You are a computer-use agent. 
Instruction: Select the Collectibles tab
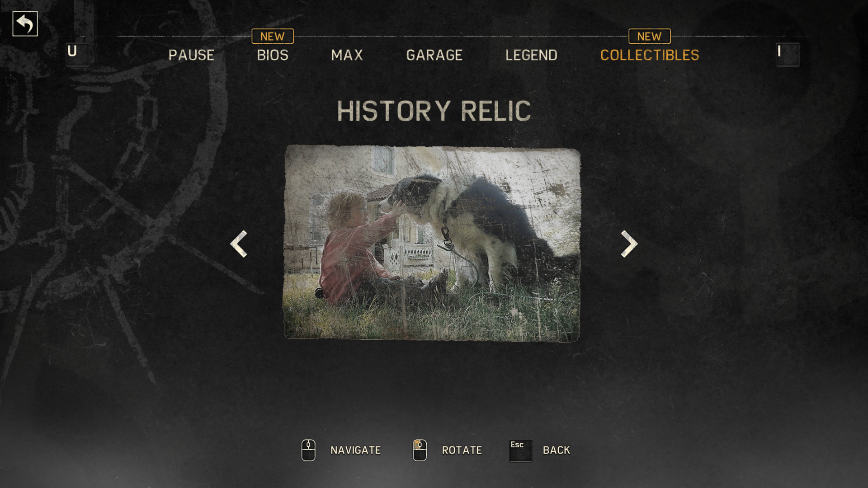click(x=650, y=55)
